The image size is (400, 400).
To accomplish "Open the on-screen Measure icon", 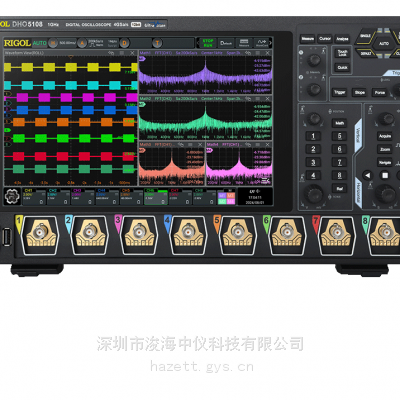I will [244, 43].
